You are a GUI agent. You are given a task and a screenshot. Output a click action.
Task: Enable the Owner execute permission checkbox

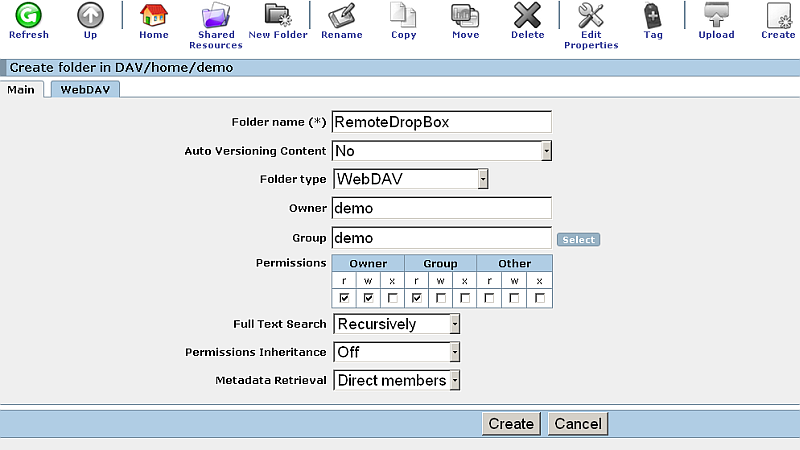coord(392,298)
